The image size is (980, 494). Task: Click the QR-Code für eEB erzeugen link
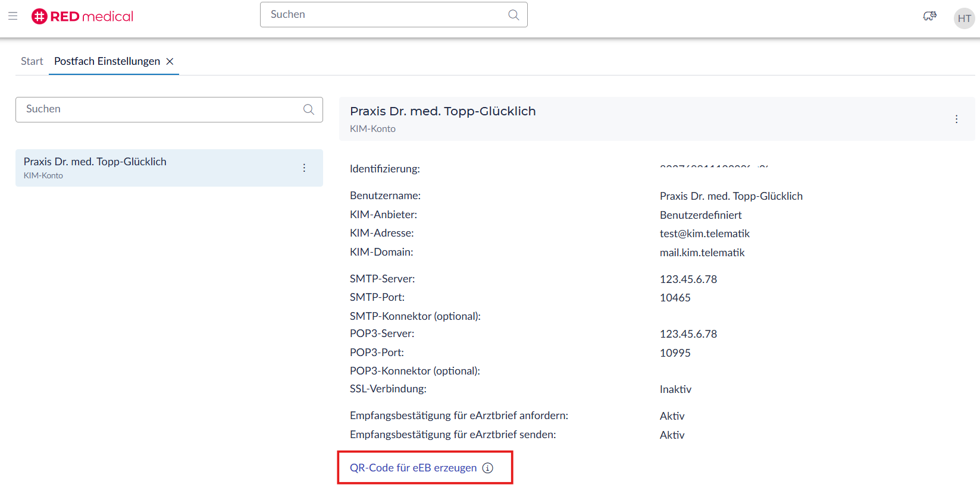click(413, 468)
